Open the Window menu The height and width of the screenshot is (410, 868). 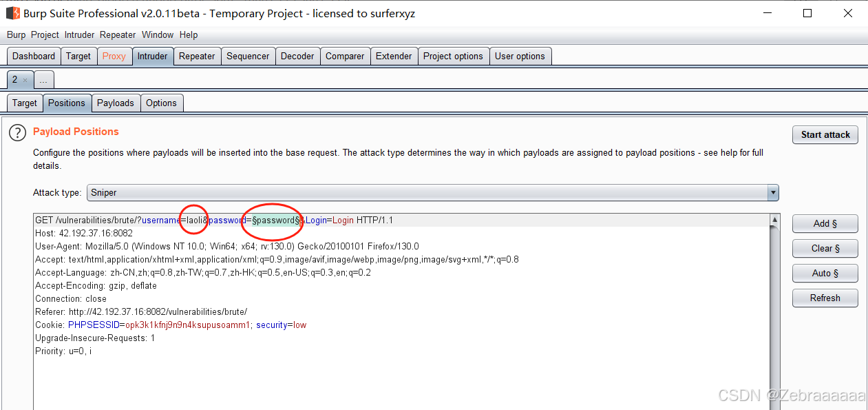point(158,34)
